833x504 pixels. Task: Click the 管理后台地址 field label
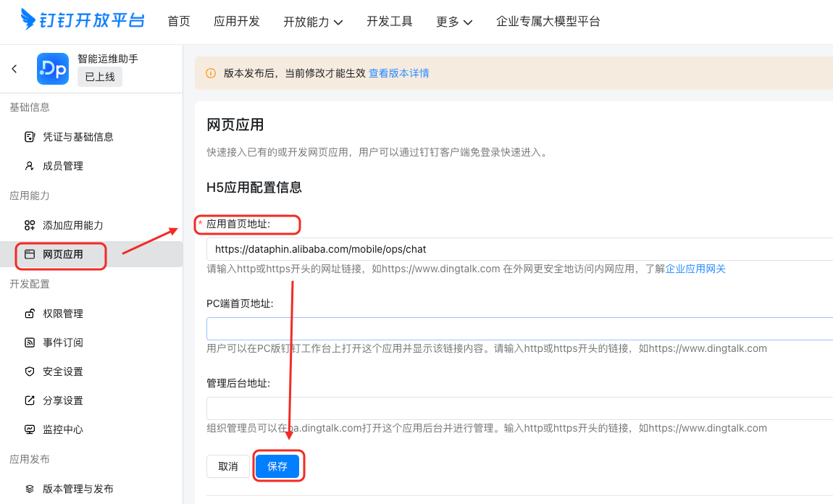238,384
